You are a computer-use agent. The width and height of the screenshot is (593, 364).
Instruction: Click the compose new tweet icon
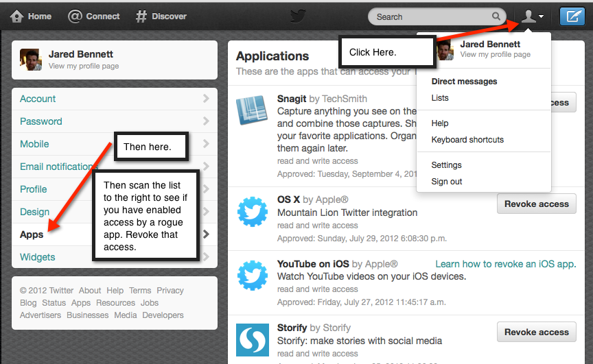click(572, 16)
